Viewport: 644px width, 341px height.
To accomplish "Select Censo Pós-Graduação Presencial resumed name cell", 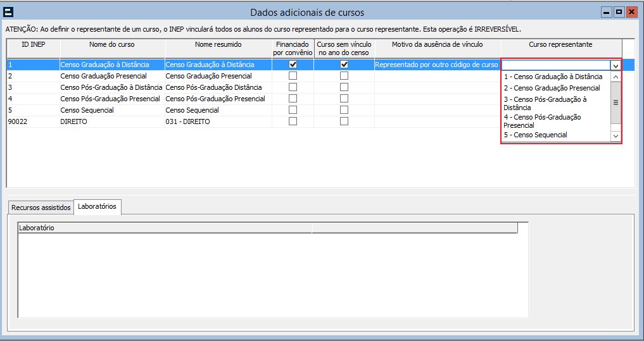I will tap(218, 99).
